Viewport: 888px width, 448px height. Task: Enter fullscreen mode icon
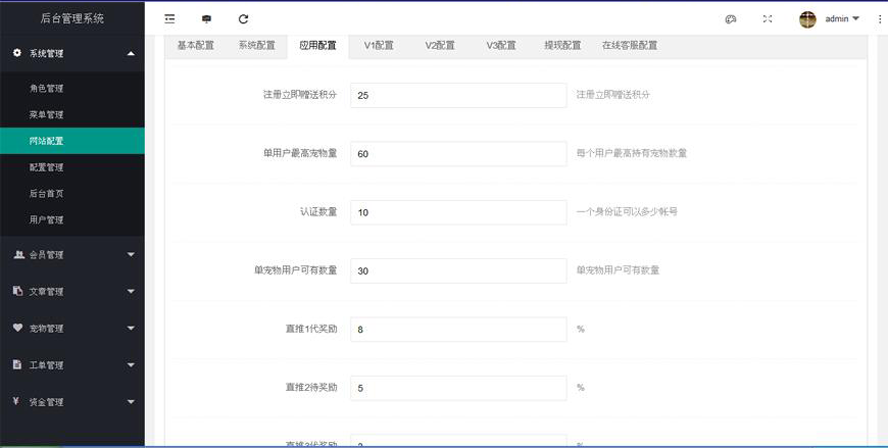tap(767, 19)
